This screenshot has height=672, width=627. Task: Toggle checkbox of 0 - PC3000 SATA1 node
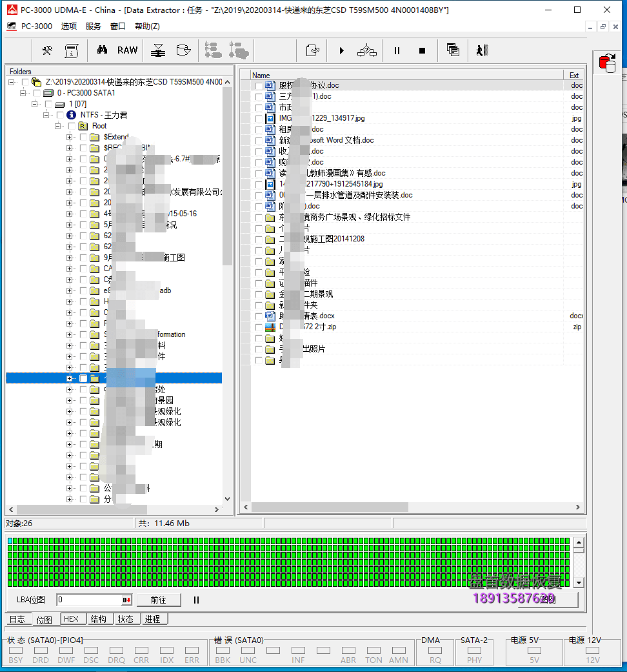coord(37,93)
